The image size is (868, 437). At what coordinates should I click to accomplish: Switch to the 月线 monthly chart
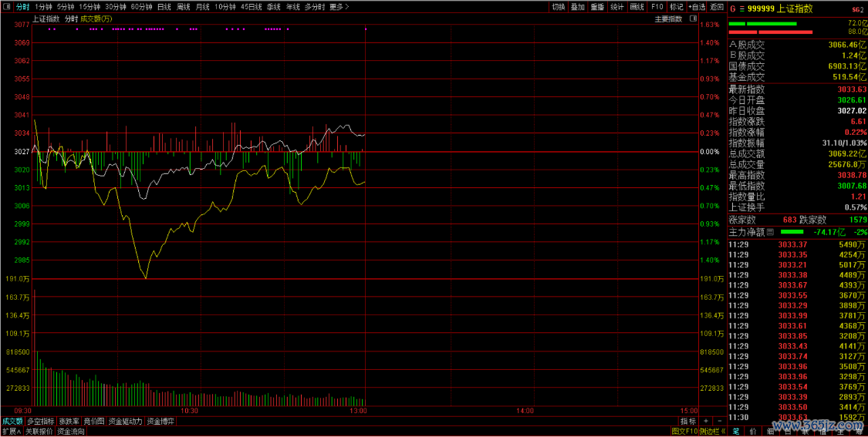coord(203,7)
